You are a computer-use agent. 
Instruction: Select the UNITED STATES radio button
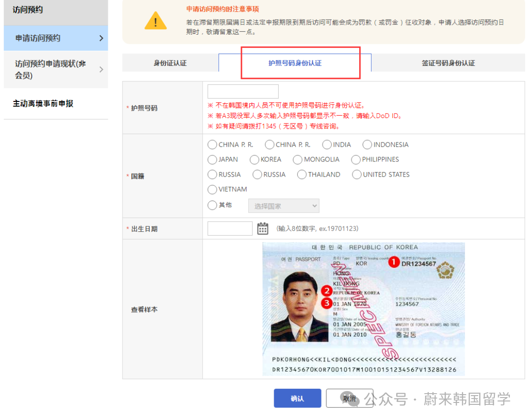click(356, 174)
